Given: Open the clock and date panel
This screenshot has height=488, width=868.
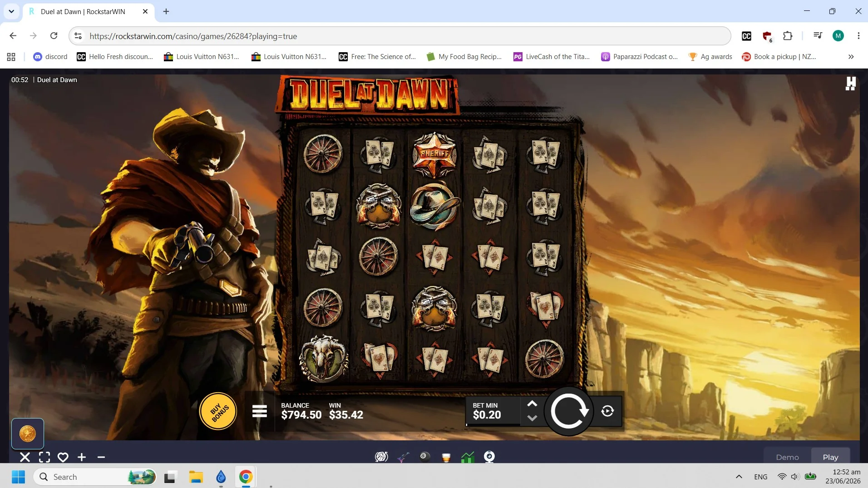Looking at the screenshot, I should pos(843,477).
